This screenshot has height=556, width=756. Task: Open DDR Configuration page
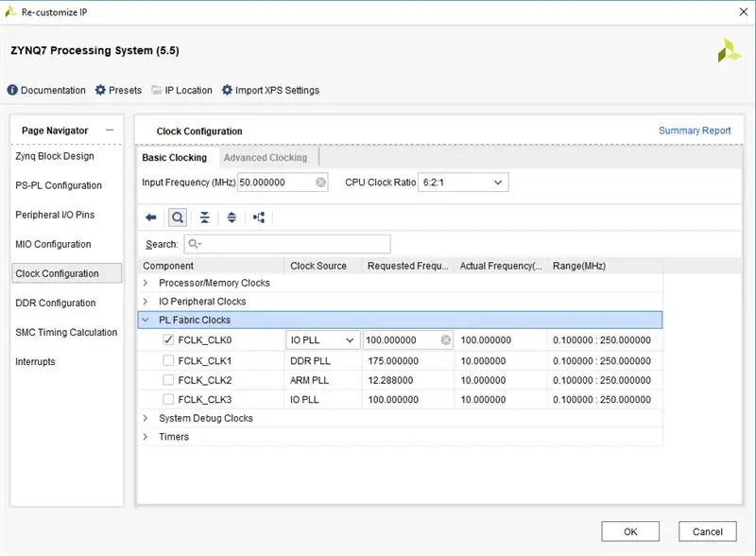click(x=56, y=304)
